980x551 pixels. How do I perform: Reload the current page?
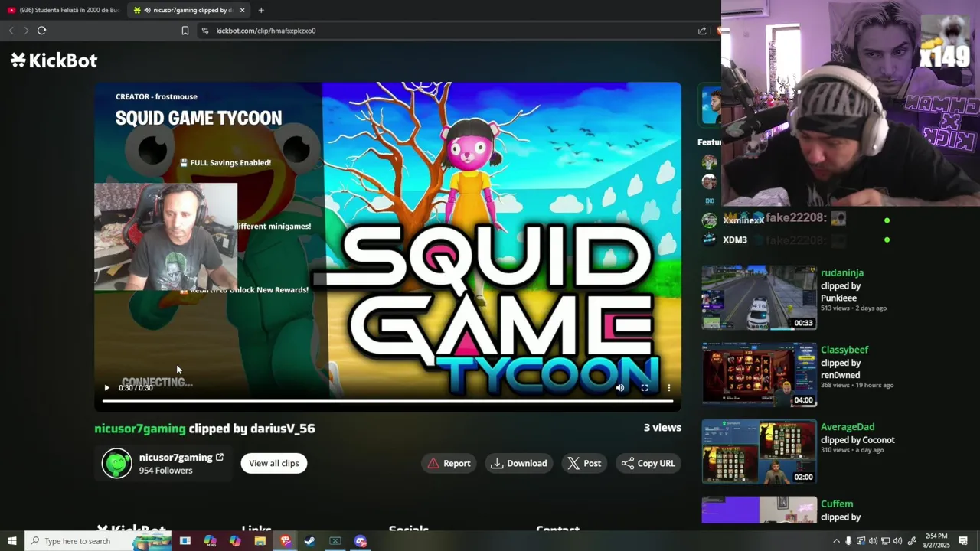coord(42,31)
